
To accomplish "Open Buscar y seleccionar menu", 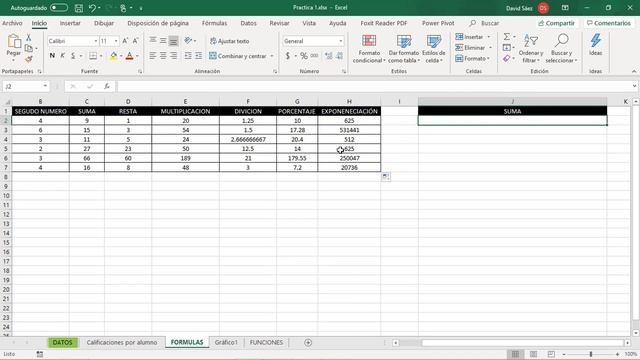I will click(x=562, y=49).
